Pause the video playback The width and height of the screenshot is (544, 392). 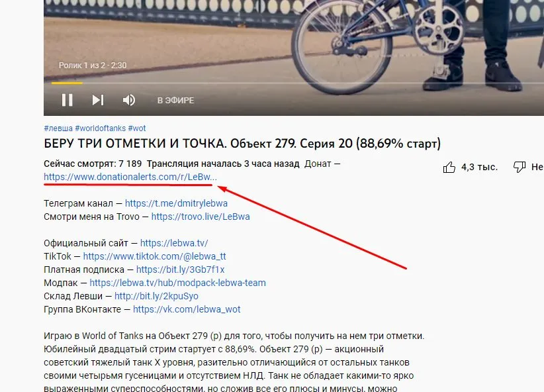(x=68, y=100)
